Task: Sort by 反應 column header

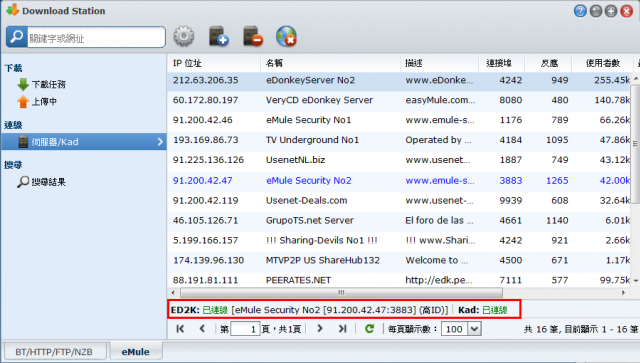Action: pos(548,63)
